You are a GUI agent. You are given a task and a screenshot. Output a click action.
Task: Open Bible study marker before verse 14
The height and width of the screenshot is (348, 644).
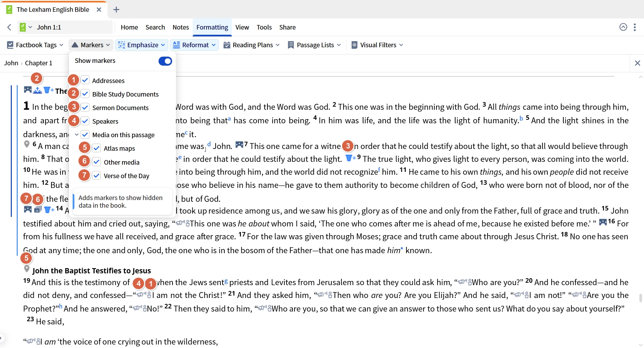49,209
